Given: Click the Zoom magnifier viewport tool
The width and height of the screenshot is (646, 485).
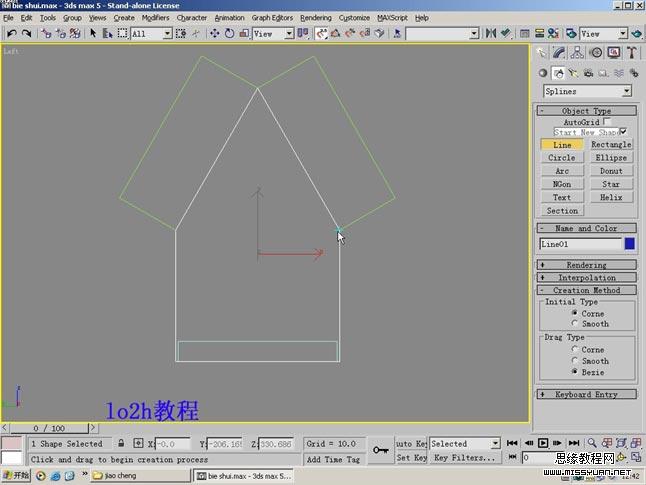Looking at the screenshot, I should tap(592, 443).
